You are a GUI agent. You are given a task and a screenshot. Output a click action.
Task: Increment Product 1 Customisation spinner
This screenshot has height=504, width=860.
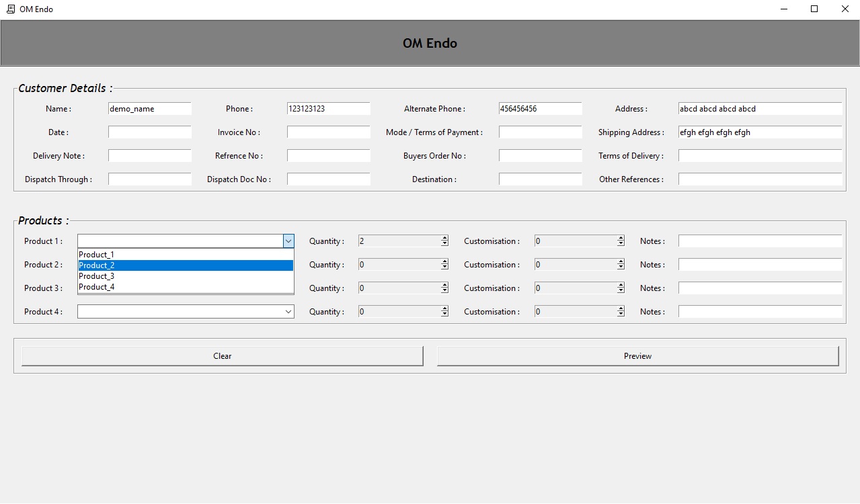[x=621, y=239]
